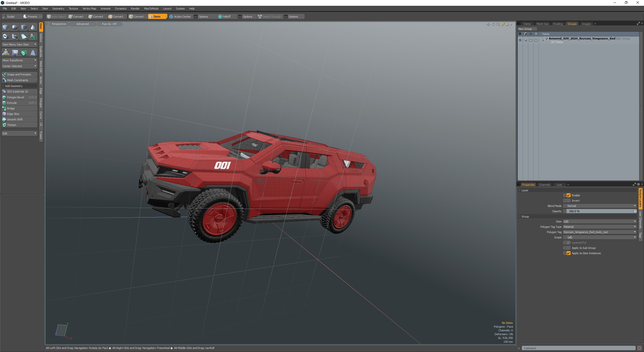
Task: Click the SDS Subdivide 2X tool
Action: (x=19, y=92)
